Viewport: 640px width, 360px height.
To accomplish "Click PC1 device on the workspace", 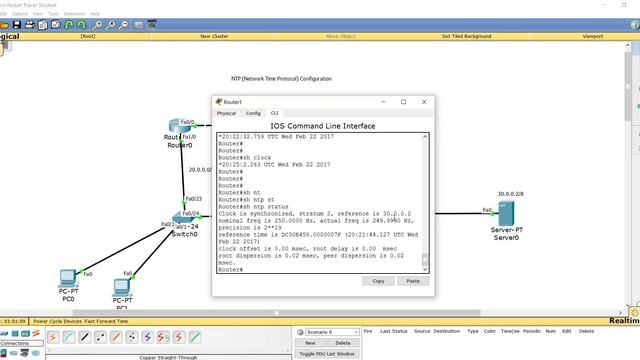I will click(x=121, y=287).
